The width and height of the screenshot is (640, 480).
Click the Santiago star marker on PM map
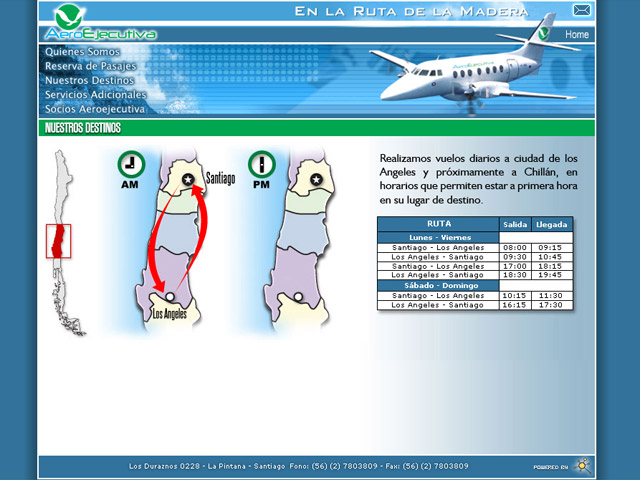click(317, 180)
